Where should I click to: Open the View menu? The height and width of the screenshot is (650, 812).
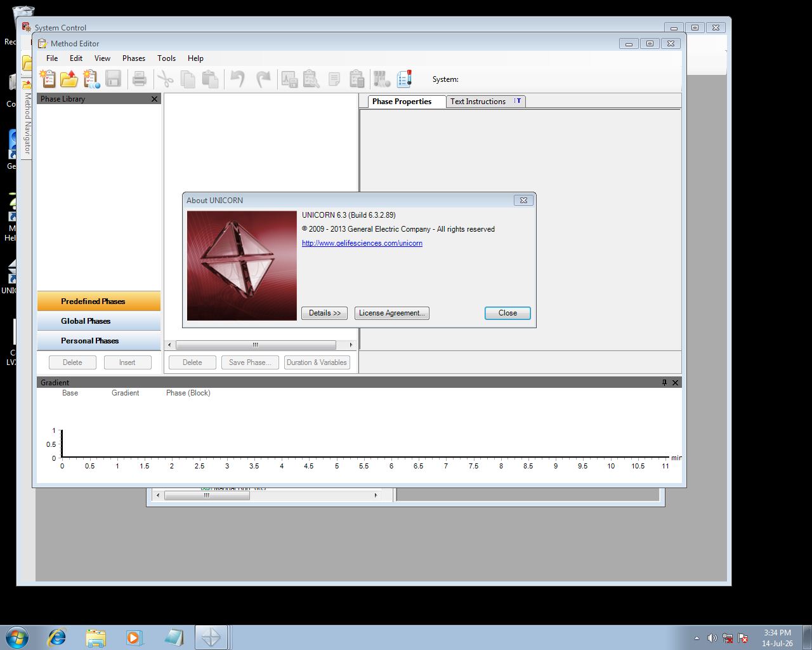click(102, 58)
